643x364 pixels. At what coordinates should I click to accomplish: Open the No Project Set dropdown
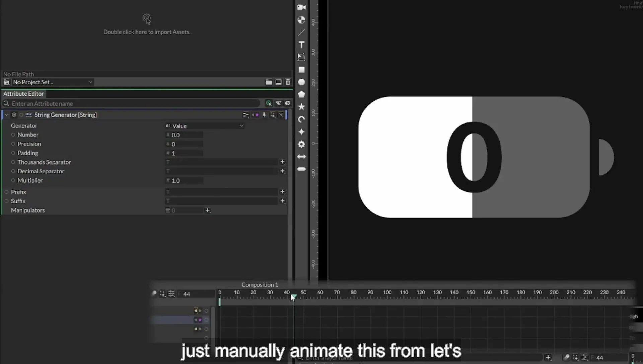coord(53,82)
